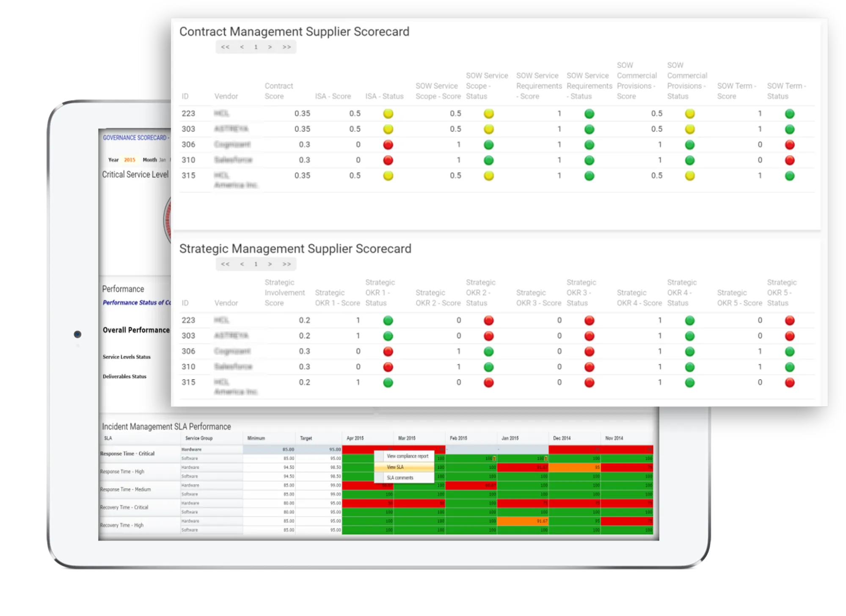The width and height of the screenshot is (846, 616).
Task: Click the red SOW Term status dot for ID 310
Action: [789, 160]
